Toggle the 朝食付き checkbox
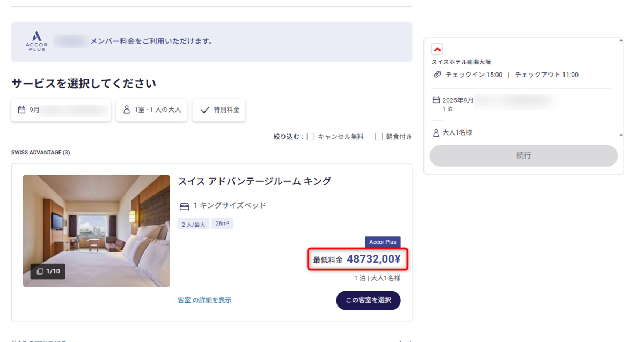 tap(378, 137)
